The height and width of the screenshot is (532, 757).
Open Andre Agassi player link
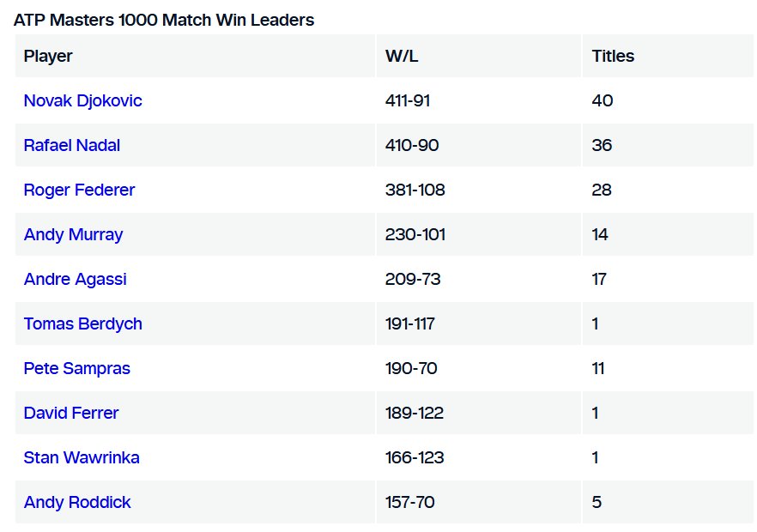coord(76,279)
